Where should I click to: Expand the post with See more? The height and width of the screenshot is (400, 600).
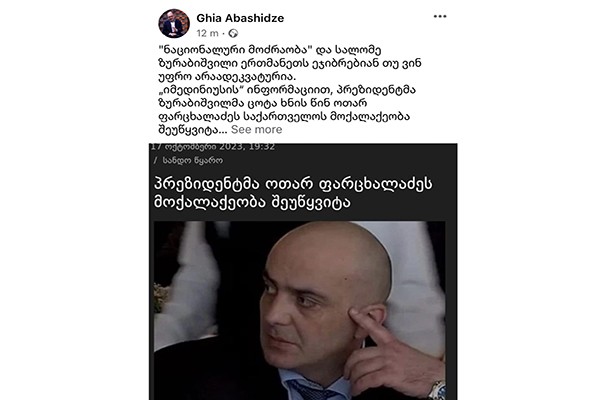(x=256, y=129)
